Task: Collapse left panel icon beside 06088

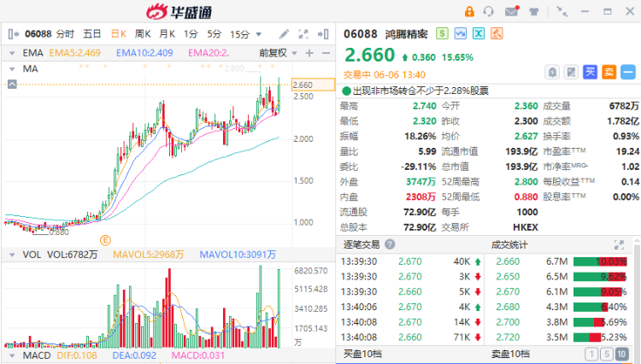Action: (x=13, y=34)
